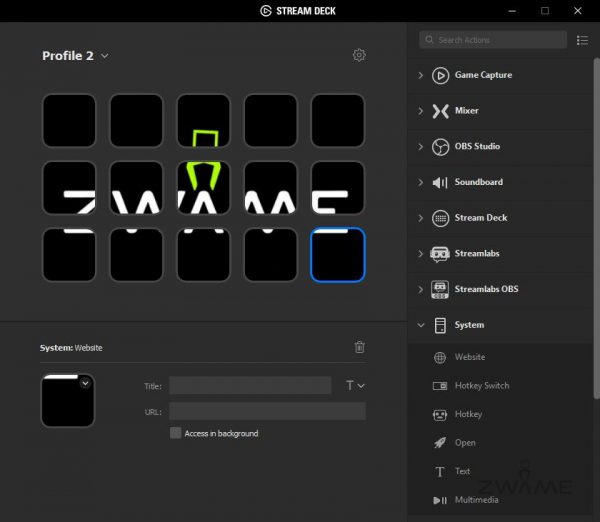
Task: Click the Soundboard speaker icon
Action: pyautogui.click(x=440, y=183)
